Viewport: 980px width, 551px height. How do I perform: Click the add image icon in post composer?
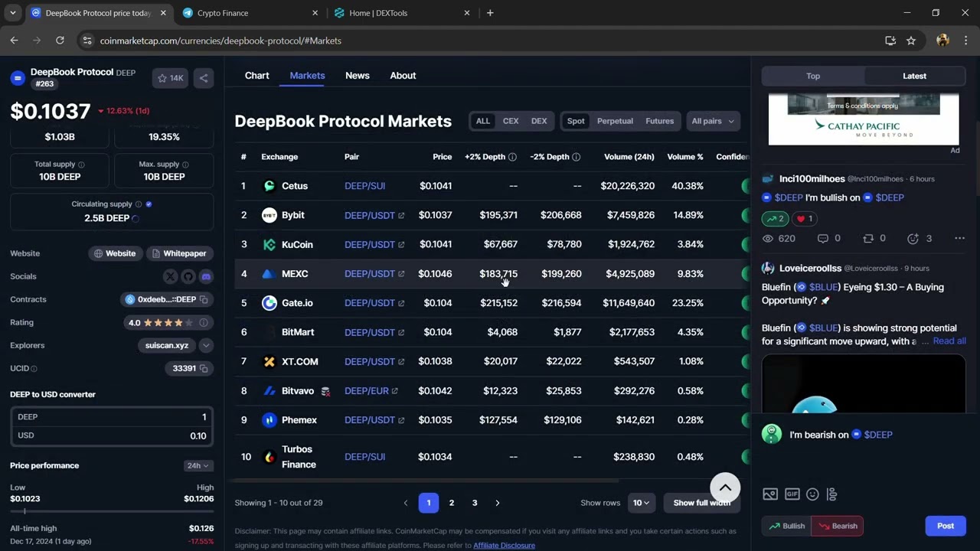(770, 494)
